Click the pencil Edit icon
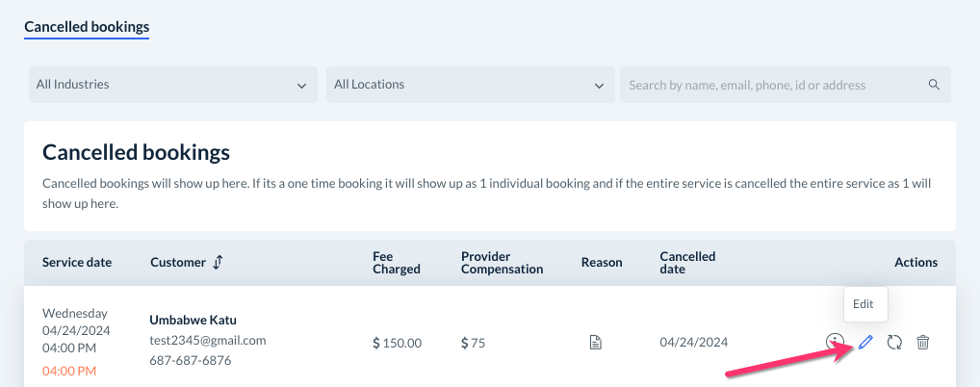Image resolution: width=980 pixels, height=387 pixels. tap(865, 342)
